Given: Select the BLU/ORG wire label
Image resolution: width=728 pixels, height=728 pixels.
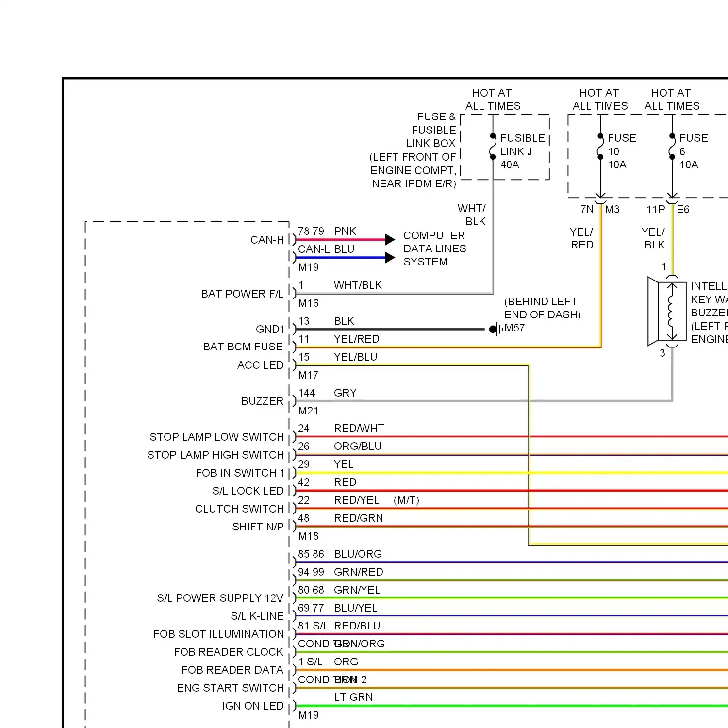Looking at the screenshot, I should coord(358,554).
